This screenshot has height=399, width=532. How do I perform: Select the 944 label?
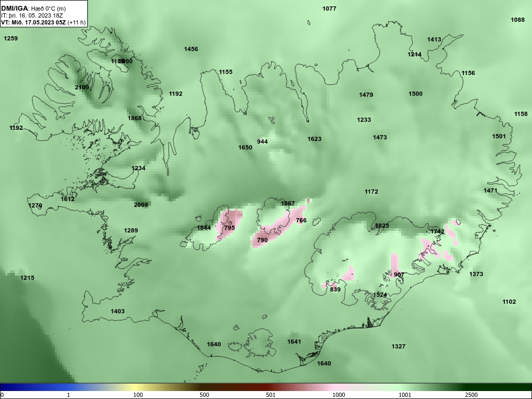click(x=262, y=142)
